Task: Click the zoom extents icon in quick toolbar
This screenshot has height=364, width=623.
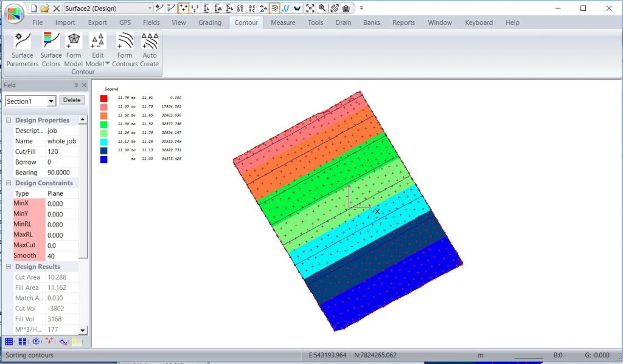Action: [310, 8]
